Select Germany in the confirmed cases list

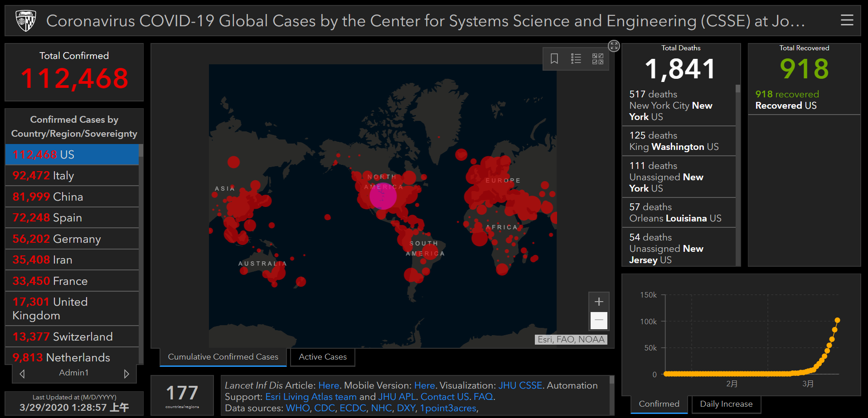pyautogui.click(x=72, y=239)
